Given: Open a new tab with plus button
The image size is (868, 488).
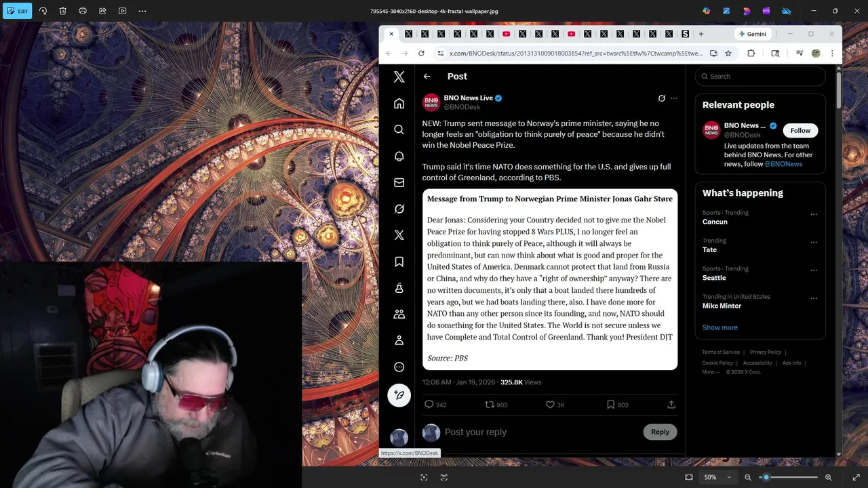Looking at the screenshot, I should 701,34.
